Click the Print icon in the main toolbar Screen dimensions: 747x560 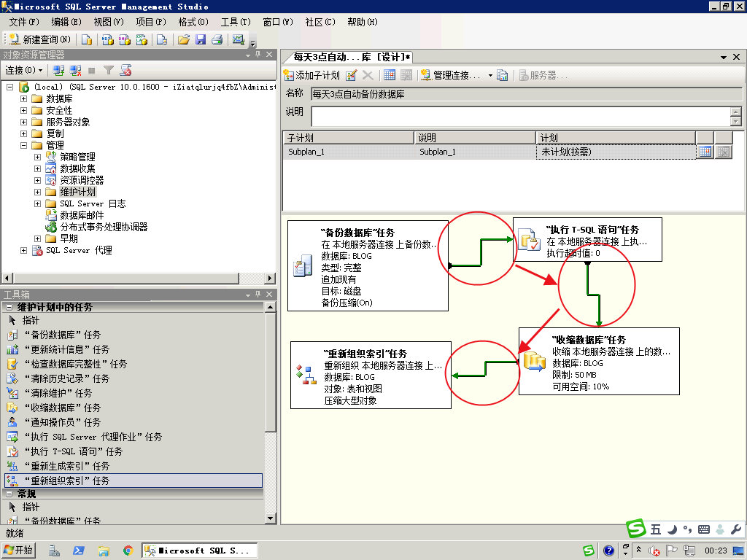pyautogui.click(x=217, y=39)
